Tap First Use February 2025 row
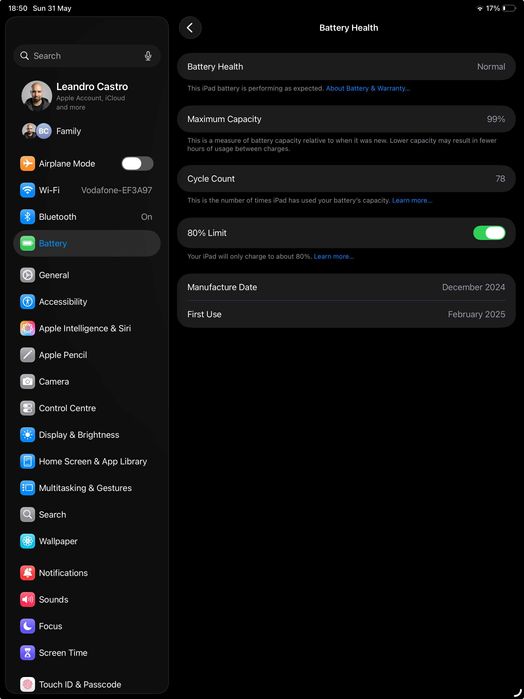The height and width of the screenshot is (699, 524). coord(347,314)
